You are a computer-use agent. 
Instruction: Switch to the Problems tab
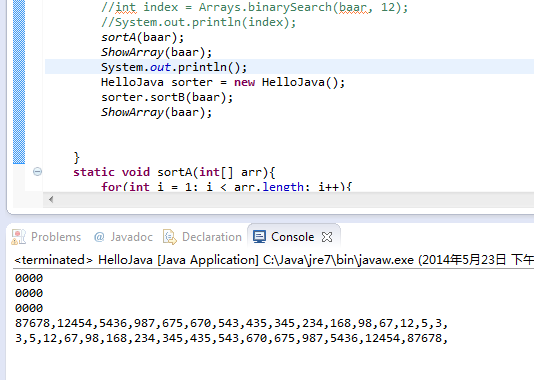pyautogui.click(x=46, y=237)
